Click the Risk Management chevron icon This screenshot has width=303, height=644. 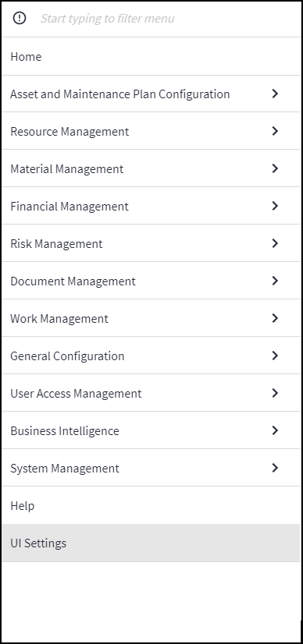pos(275,243)
